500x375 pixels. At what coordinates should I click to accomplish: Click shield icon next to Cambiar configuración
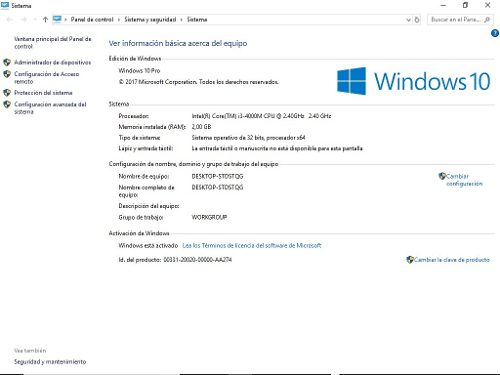point(442,176)
